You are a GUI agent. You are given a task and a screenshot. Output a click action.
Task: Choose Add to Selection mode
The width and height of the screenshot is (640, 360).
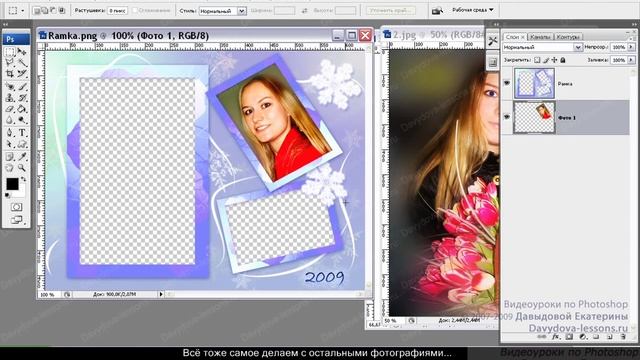tap(44, 11)
